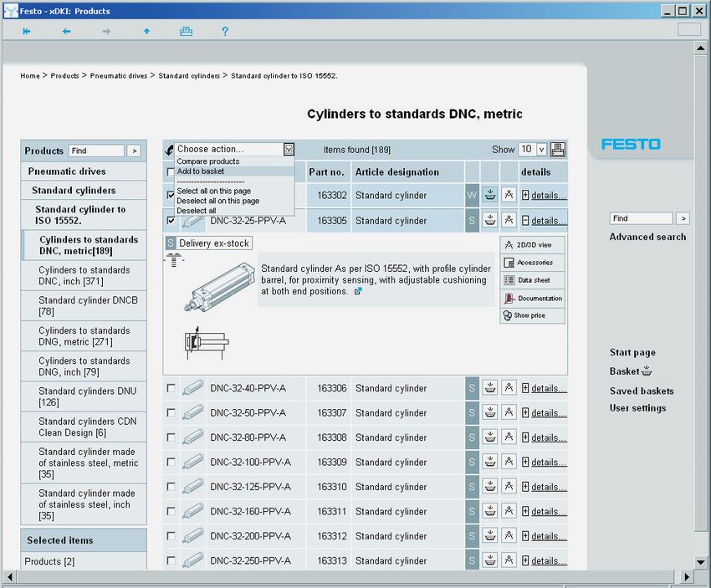Open Standard cylinder DNCB category
Image resolution: width=711 pixels, height=588 pixels.
[x=84, y=305]
